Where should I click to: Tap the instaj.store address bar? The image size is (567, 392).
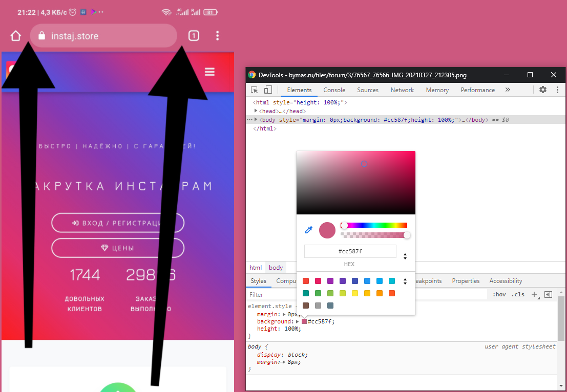(103, 36)
